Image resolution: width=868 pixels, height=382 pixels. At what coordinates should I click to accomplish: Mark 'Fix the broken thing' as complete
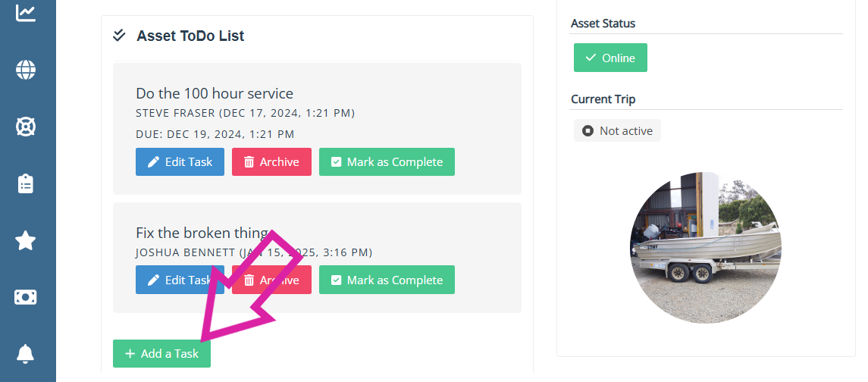coord(387,280)
